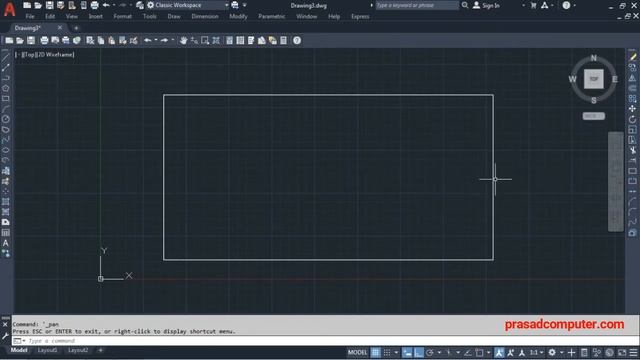Viewport: 640px width, 360px height.
Task: Open the Dimension menu
Action: [x=205, y=17]
